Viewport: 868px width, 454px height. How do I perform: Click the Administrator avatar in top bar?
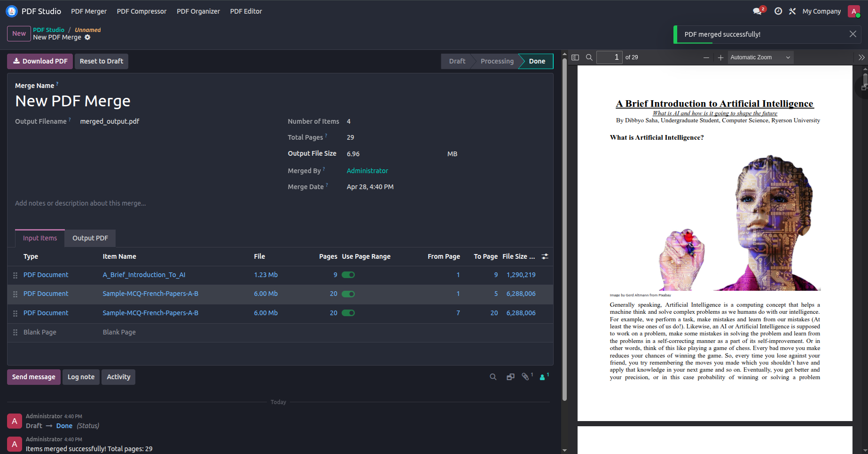pyautogui.click(x=854, y=11)
